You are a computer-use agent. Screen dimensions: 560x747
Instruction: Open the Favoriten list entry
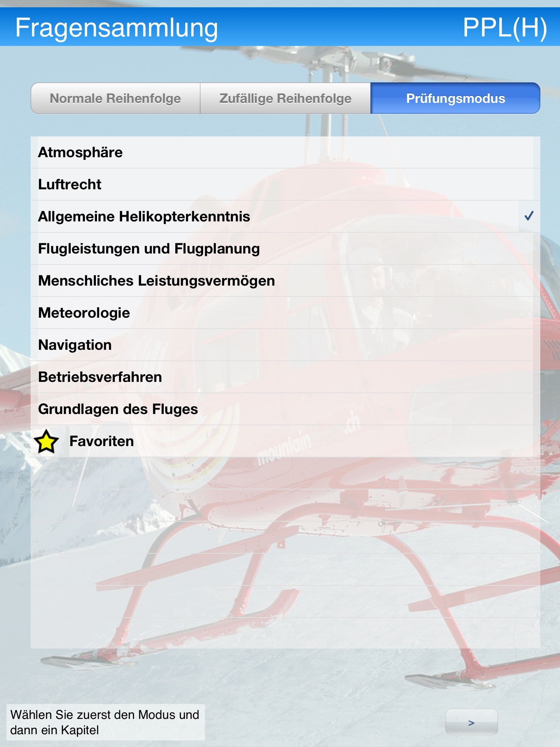tap(285, 441)
